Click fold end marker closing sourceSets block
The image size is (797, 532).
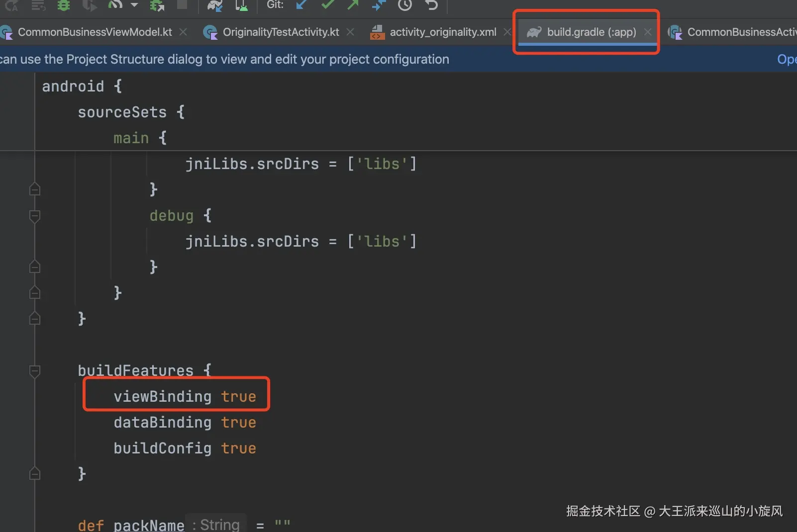(35, 319)
